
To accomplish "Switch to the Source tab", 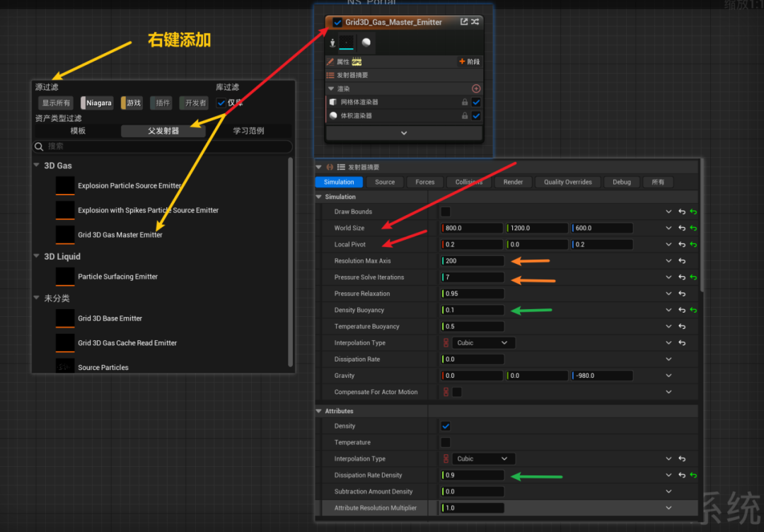I will coord(385,183).
